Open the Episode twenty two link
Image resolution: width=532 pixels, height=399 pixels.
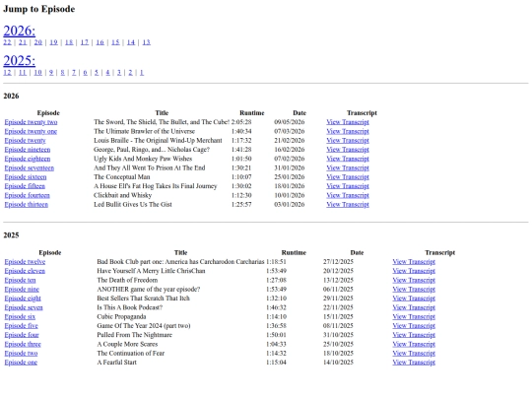[x=31, y=122]
